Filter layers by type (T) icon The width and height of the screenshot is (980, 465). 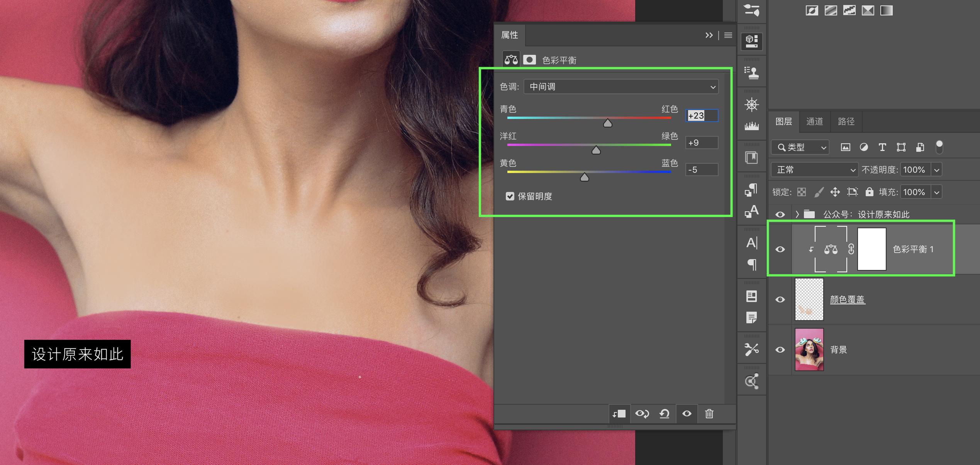tap(882, 147)
